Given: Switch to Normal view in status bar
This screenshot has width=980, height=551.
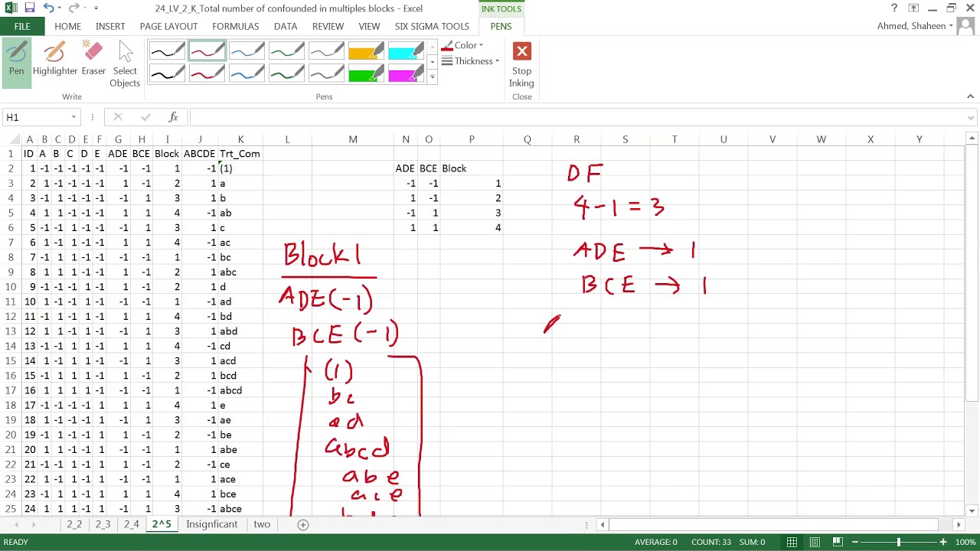Looking at the screenshot, I should point(792,542).
